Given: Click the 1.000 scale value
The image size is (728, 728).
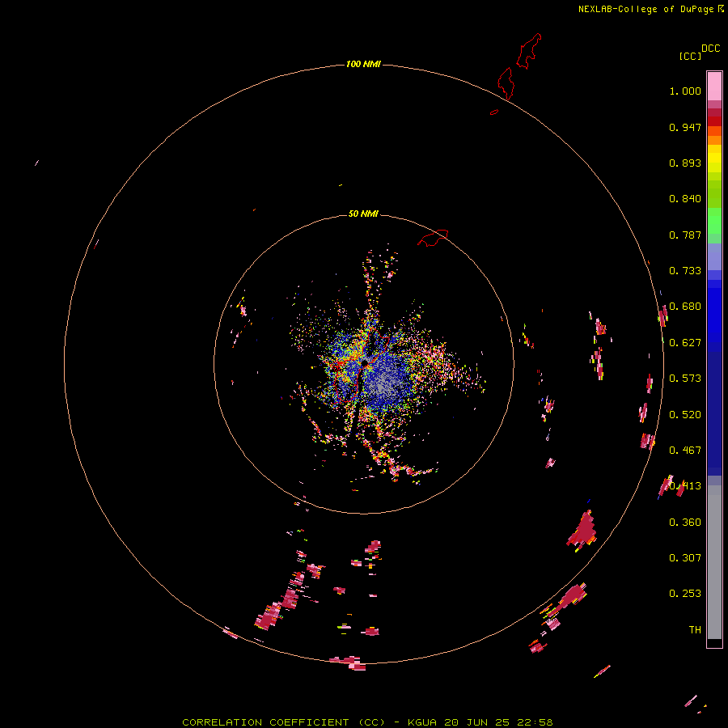Looking at the screenshot, I should click(685, 91).
